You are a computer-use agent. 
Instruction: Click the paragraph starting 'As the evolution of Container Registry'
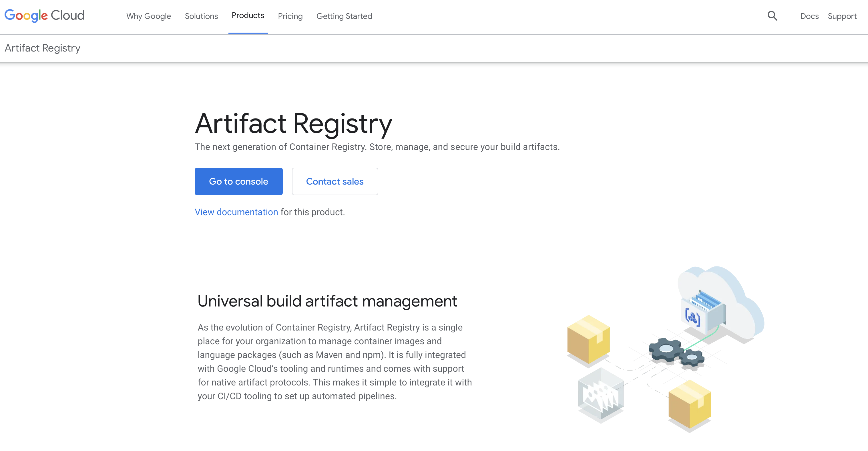(x=335, y=362)
